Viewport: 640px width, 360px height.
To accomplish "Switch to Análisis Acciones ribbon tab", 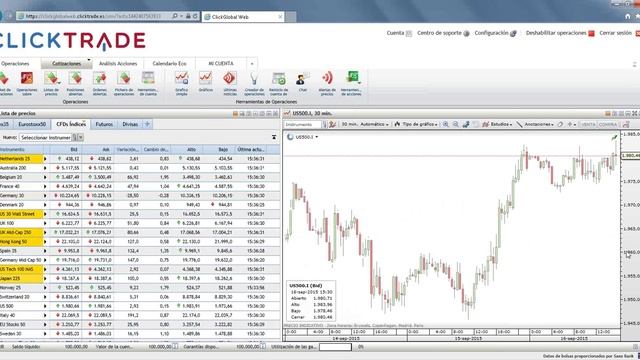I will pos(118,64).
